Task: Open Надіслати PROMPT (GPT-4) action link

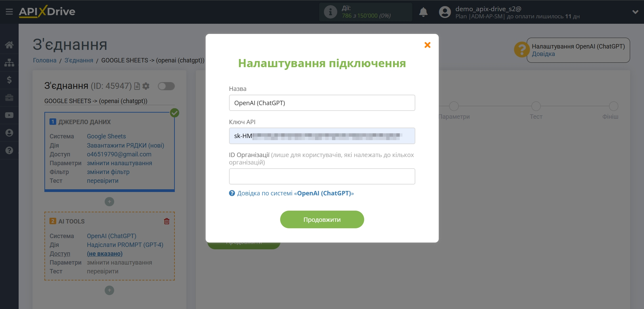Action: coord(125,245)
